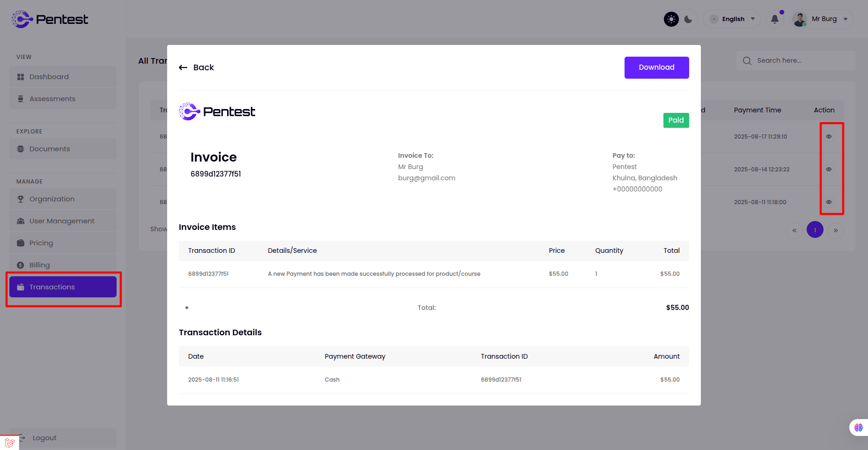View transaction from 2025-08-11 eye icon
Viewport: 868px width, 450px height.
pyautogui.click(x=829, y=202)
